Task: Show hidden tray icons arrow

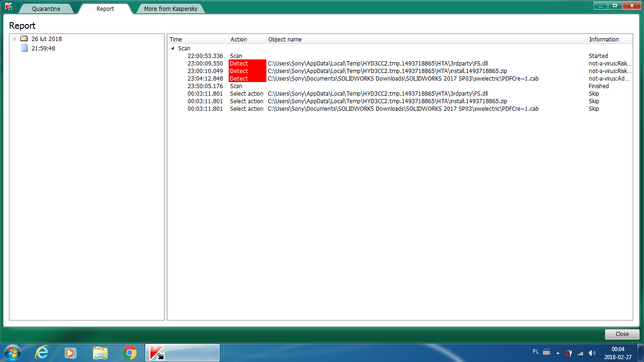Action: 558,353
